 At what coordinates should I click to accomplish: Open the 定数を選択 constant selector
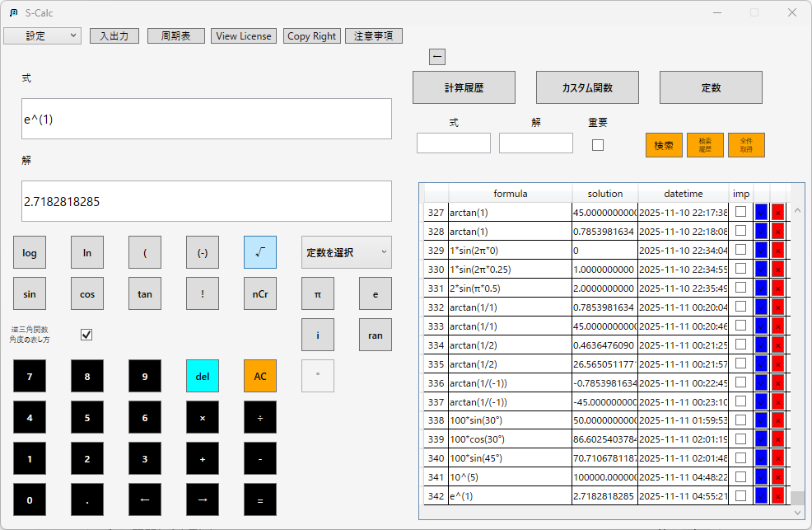pyautogui.click(x=346, y=252)
